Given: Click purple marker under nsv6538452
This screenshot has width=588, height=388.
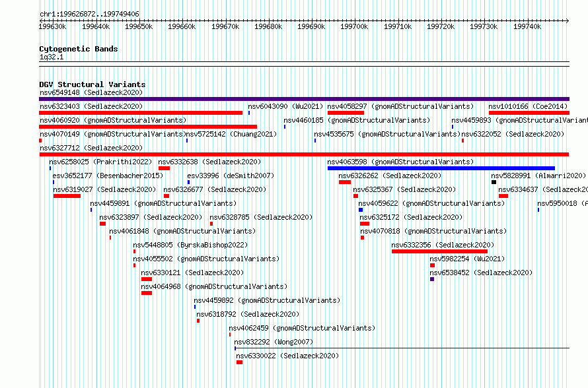Looking at the screenshot, I should [432, 279].
